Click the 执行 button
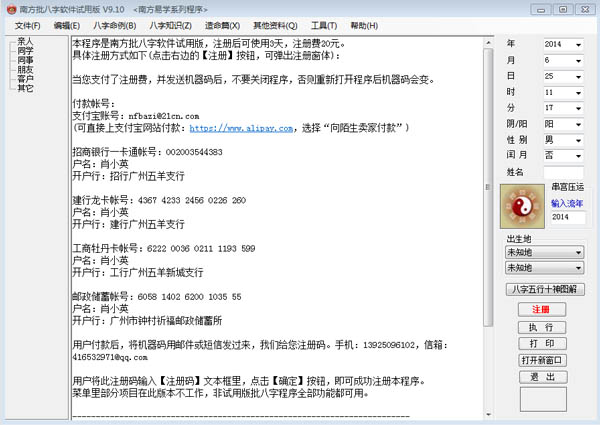 541,327
